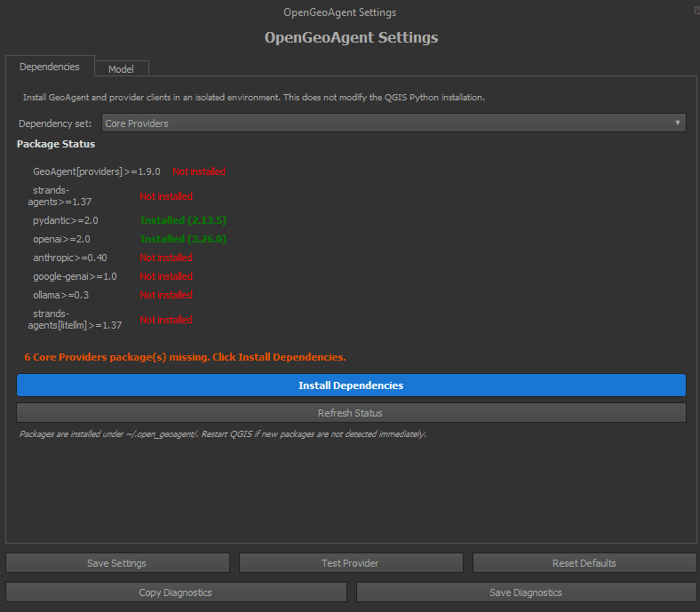Click the 6 Core Providers packages missing warning
The width and height of the screenshot is (700, 612).
click(x=186, y=357)
